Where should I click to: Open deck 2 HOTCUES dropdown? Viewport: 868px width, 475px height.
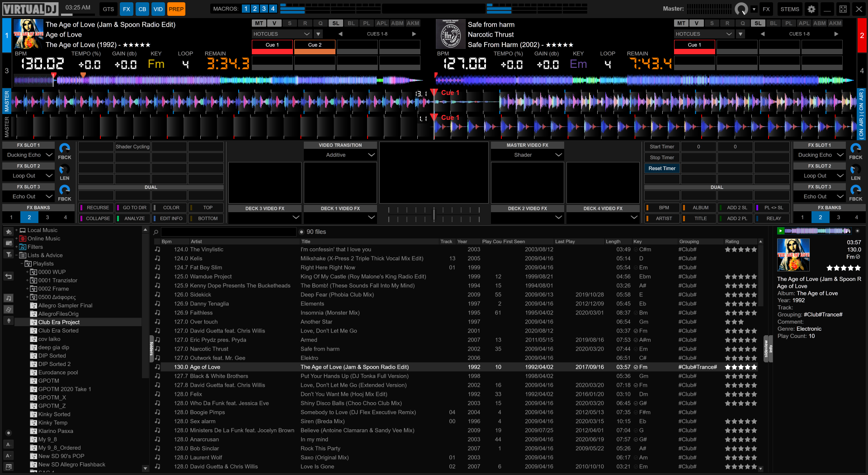coord(704,34)
